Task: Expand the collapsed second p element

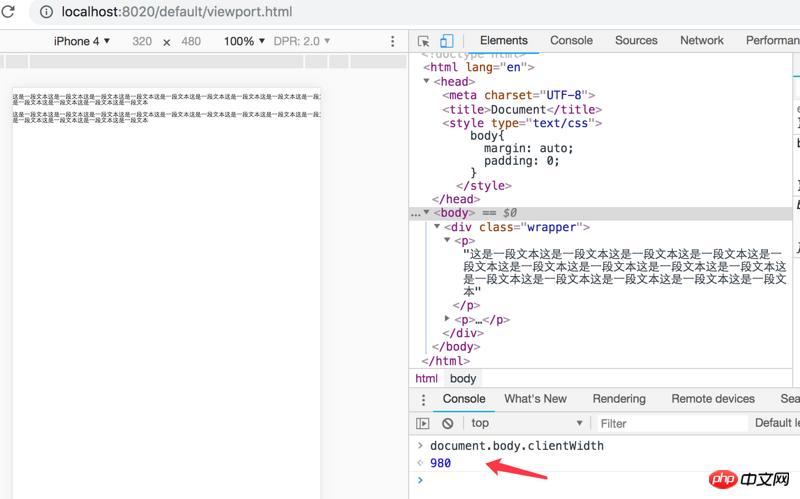Action: click(x=448, y=320)
